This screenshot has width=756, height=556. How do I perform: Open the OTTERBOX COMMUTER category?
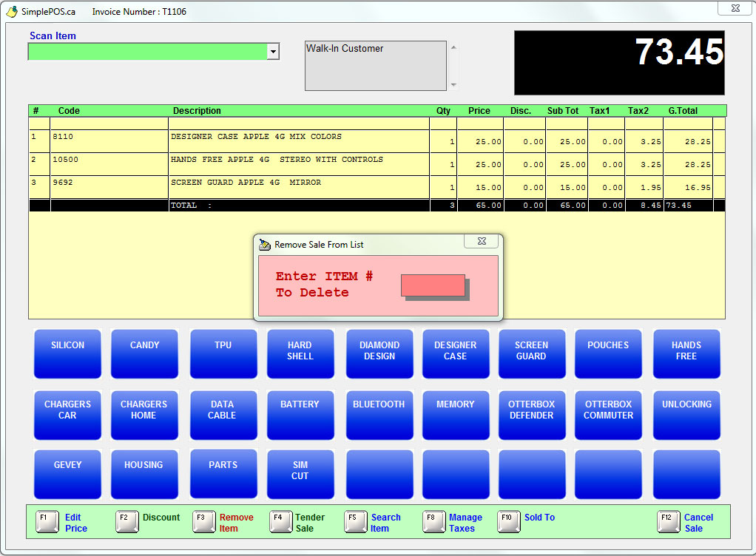(x=608, y=415)
